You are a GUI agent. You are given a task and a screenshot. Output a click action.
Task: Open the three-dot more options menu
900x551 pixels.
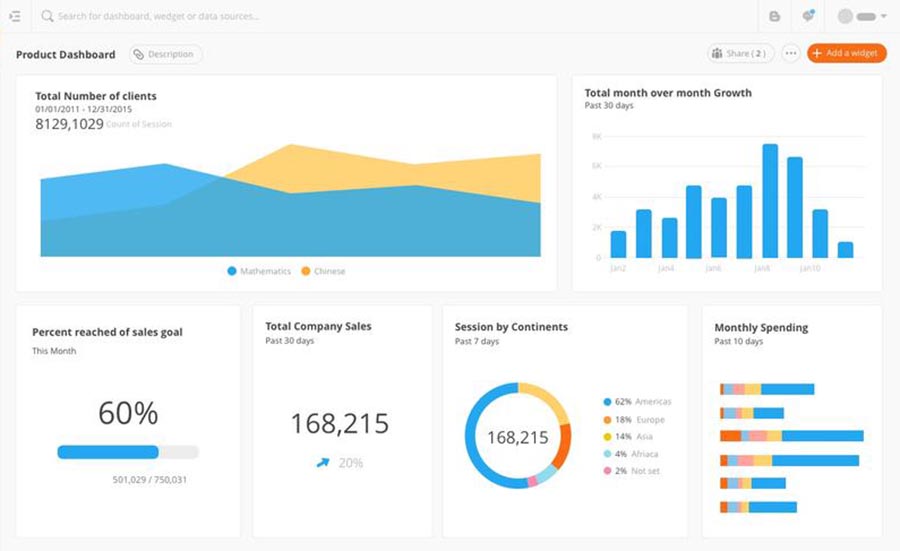(791, 54)
